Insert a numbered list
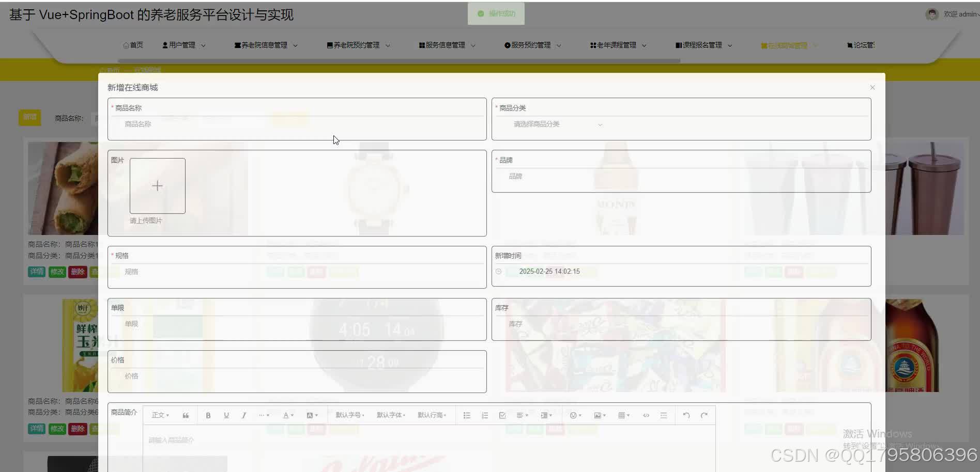Image resolution: width=980 pixels, height=472 pixels. coord(485,415)
